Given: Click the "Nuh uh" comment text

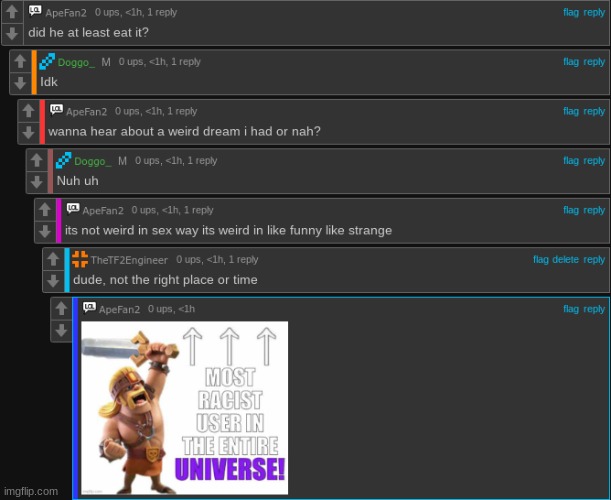Looking at the screenshot, I should [78, 181].
